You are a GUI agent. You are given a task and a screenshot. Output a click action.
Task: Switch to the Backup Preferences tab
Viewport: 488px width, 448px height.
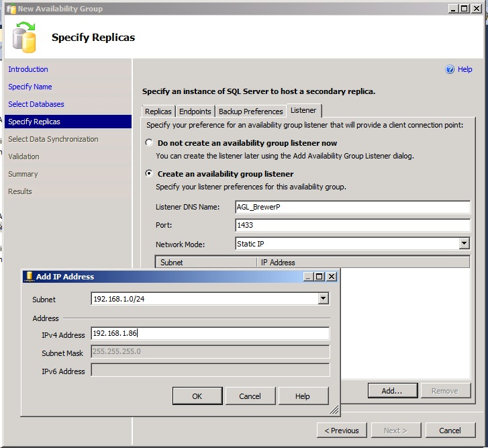pyautogui.click(x=250, y=111)
